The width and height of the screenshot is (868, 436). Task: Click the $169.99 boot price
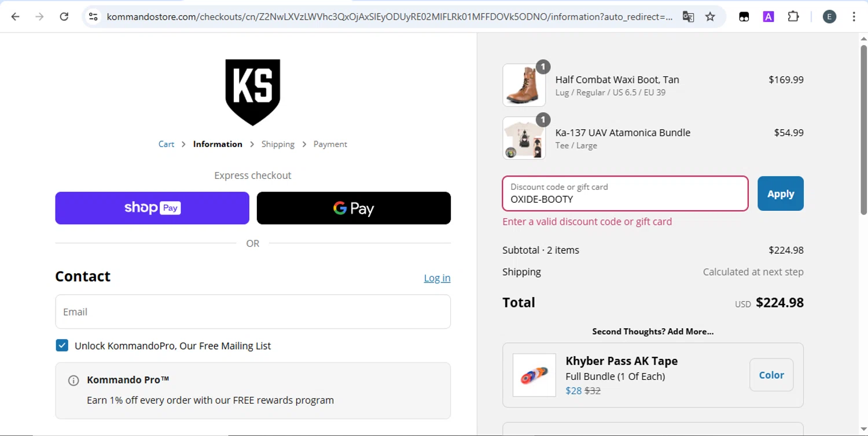click(786, 80)
